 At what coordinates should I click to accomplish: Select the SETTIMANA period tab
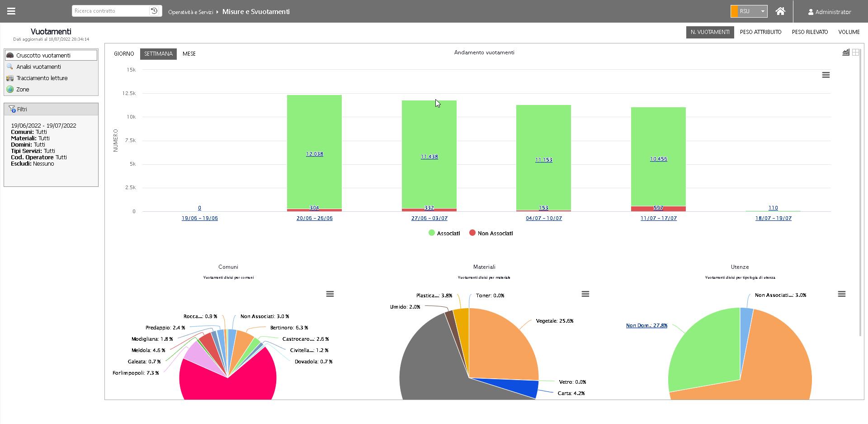point(158,54)
